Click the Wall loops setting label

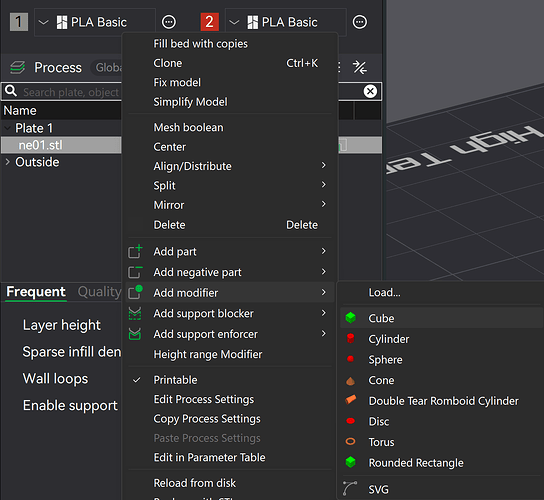pyautogui.click(x=56, y=379)
